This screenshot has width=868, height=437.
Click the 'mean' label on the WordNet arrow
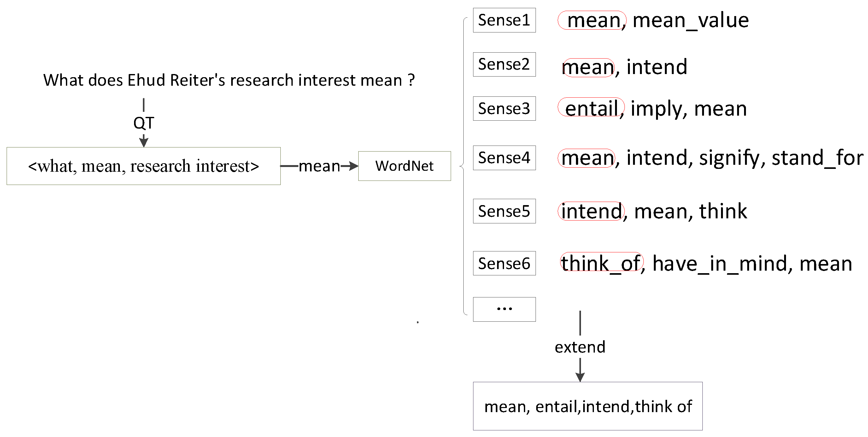click(x=319, y=166)
